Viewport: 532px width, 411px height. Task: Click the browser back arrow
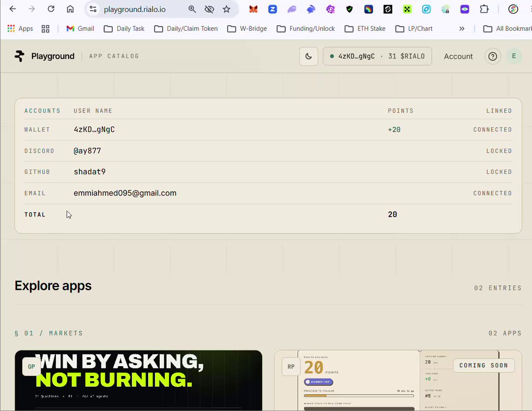pyautogui.click(x=12, y=9)
